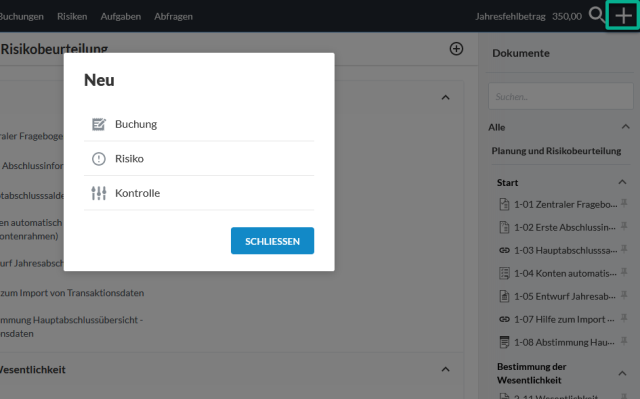Click icon of 1-08 Abstimmung Hau
640x399 pixels.
click(504, 342)
